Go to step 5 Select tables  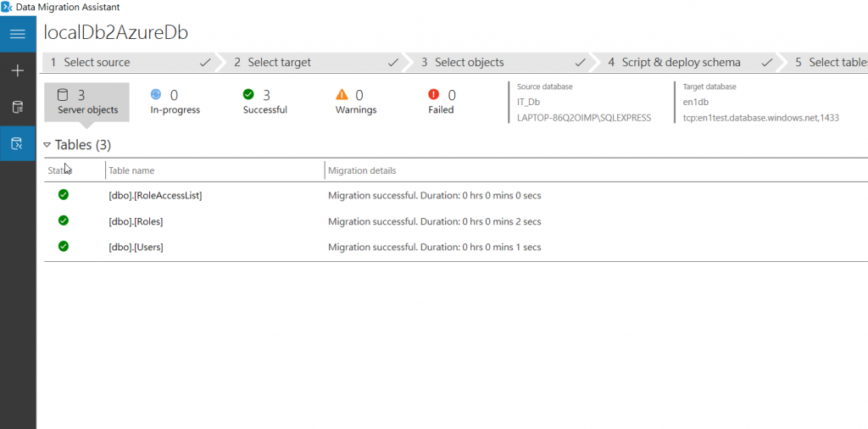pyautogui.click(x=825, y=63)
